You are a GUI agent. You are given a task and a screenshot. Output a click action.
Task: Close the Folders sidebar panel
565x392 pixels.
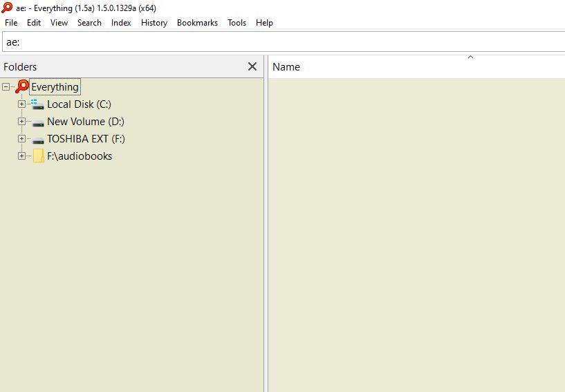click(252, 66)
